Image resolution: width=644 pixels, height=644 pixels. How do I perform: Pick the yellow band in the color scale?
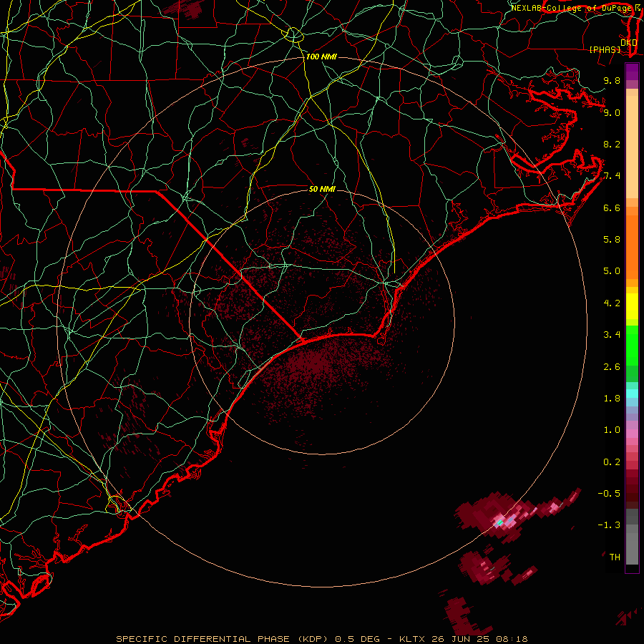(x=632, y=306)
